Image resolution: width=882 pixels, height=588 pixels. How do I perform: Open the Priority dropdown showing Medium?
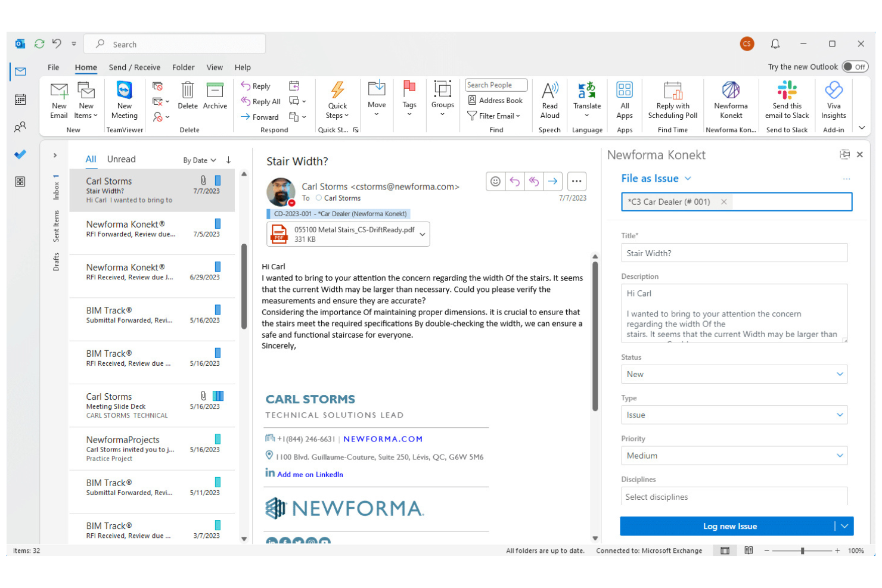pyautogui.click(x=734, y=456)
